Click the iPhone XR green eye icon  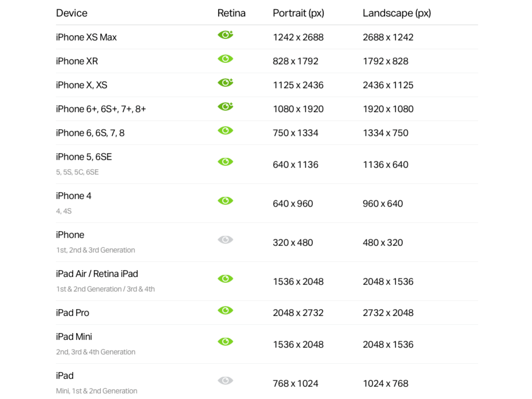pyautogui.click(x=225, y=59)
